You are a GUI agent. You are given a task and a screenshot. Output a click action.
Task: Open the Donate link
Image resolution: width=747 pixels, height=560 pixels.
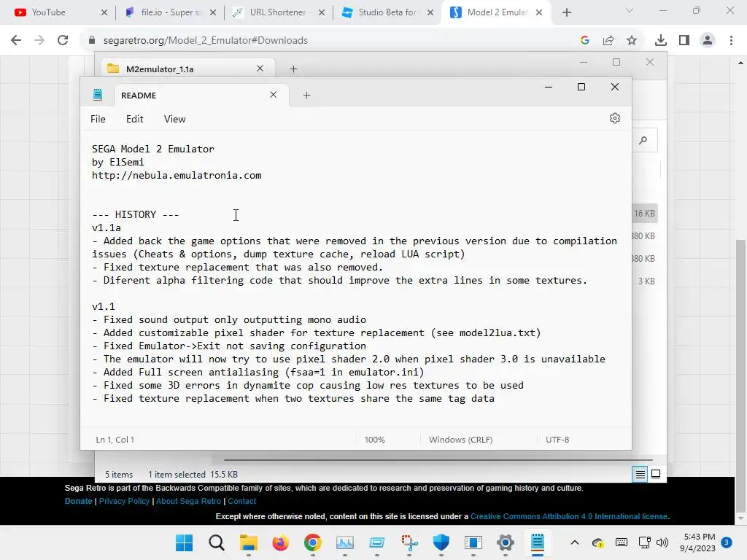(x=78, y=501)
